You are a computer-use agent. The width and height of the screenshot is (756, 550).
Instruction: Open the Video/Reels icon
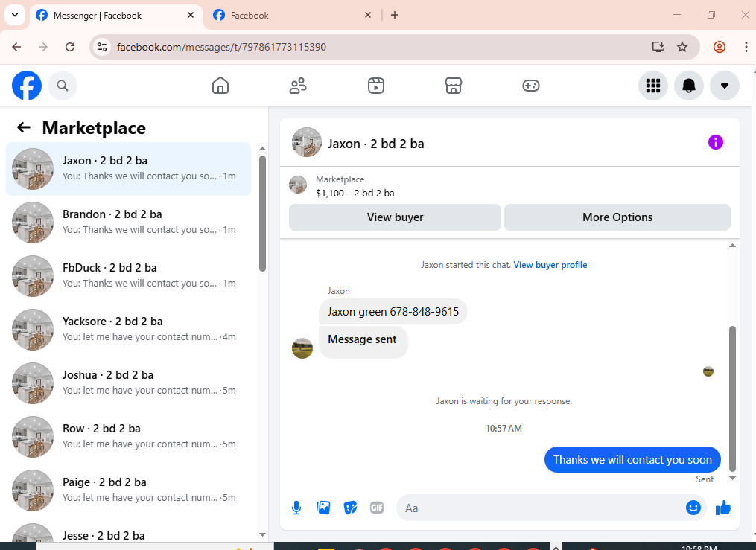pos(376,86)
